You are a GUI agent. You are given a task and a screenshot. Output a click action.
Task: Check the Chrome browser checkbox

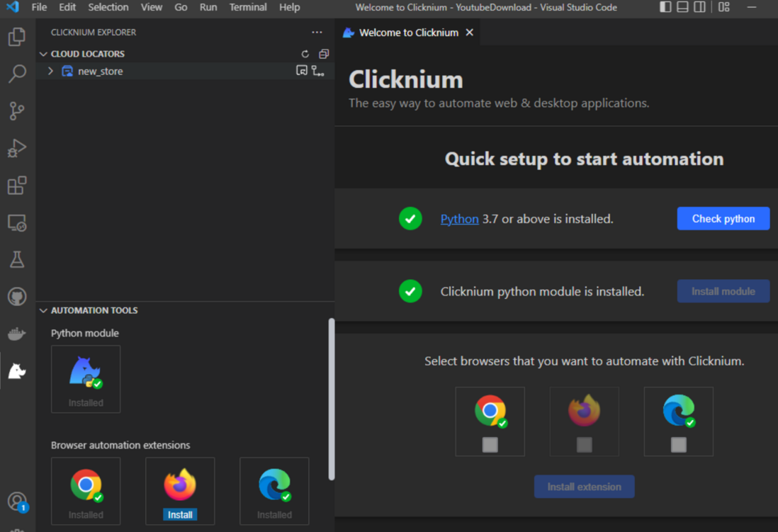(x=490, y=445)
